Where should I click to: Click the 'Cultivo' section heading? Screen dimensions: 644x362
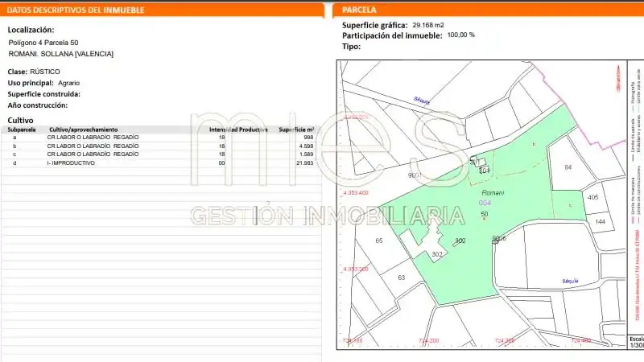click(x=21, y=120)
